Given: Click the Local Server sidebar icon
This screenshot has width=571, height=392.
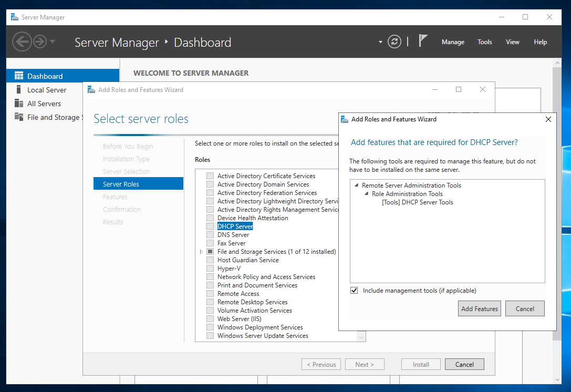Looking at the screenshot, I should click(19, 90).
